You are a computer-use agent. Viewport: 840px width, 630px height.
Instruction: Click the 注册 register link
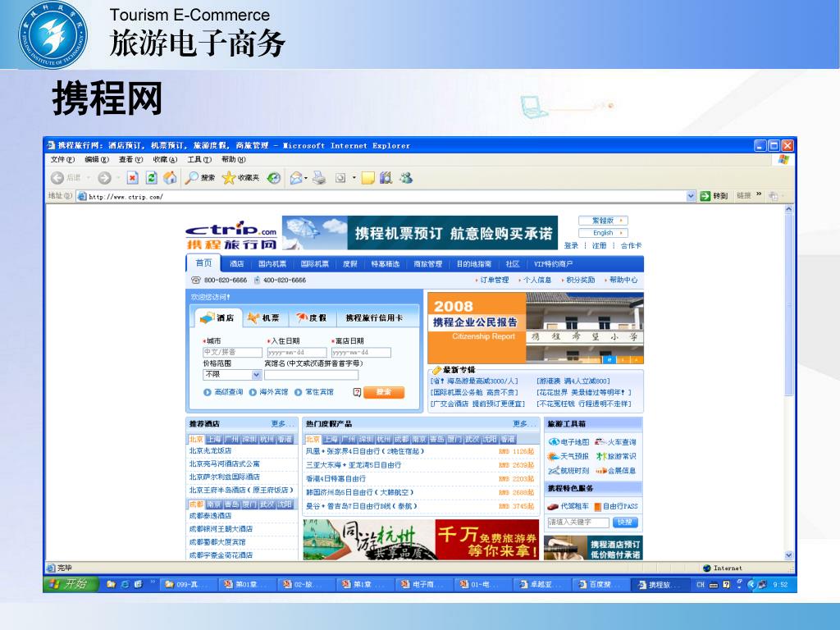599,246
